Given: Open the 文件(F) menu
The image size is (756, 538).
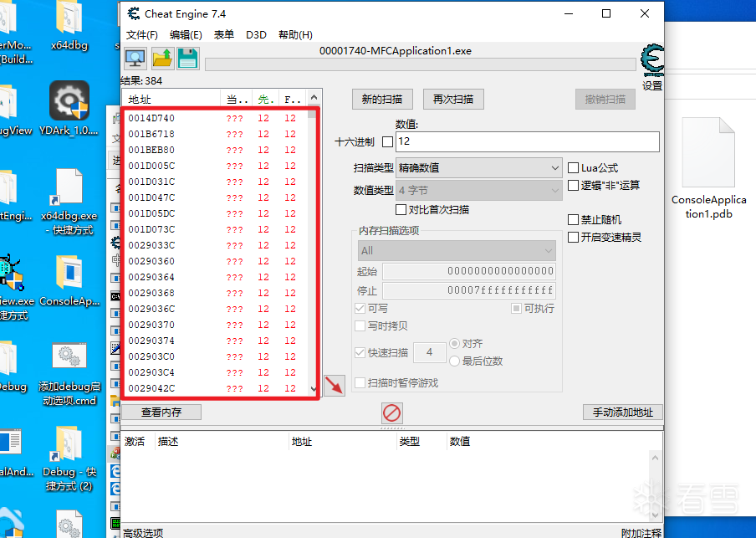Looking at the screenshot, I should (x=142, y=35).
